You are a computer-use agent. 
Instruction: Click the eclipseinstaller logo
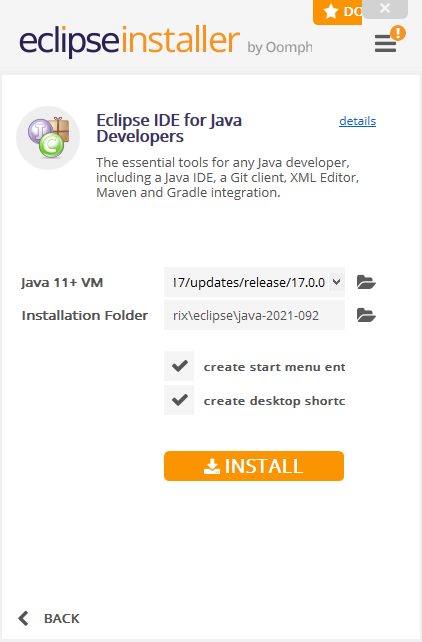[x=129, y=41]
